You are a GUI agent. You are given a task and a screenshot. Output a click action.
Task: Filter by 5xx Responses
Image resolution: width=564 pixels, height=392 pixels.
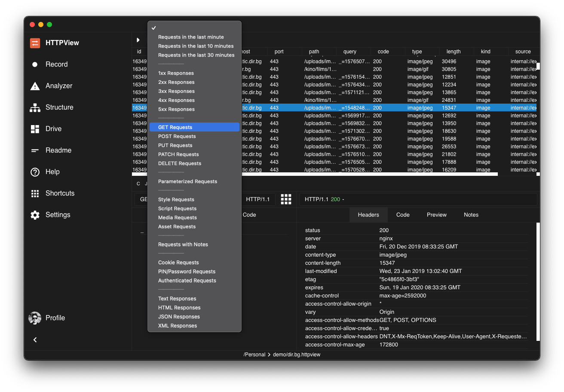(194, 109)
